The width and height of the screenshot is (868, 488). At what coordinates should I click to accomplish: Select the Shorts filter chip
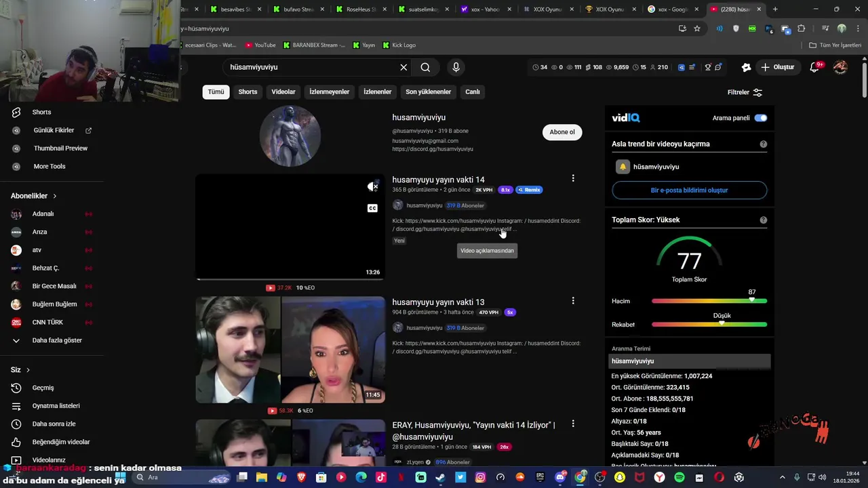point(248,91)
